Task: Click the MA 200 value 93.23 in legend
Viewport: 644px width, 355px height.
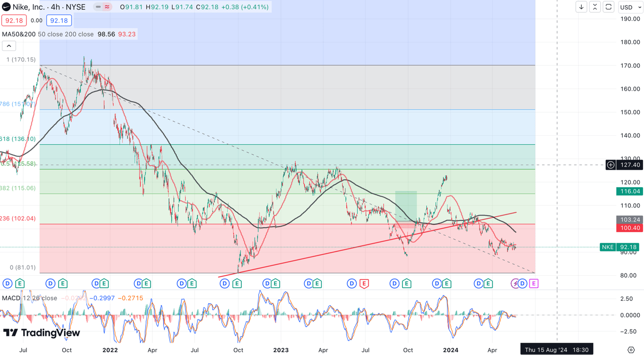Action: 127,34
